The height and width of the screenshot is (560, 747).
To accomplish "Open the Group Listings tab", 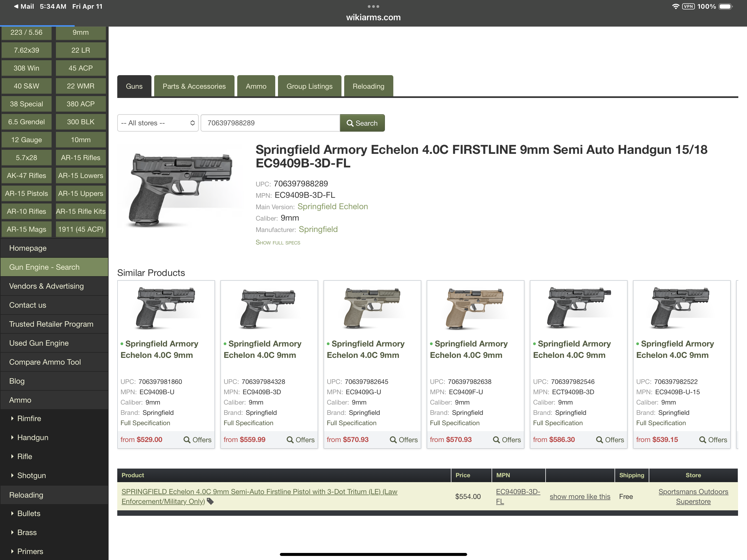I will point(309,86).
